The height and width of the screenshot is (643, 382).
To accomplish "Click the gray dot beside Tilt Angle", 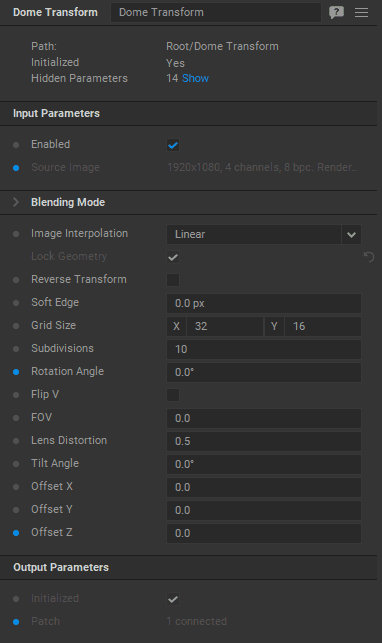I will pos(16,464).
